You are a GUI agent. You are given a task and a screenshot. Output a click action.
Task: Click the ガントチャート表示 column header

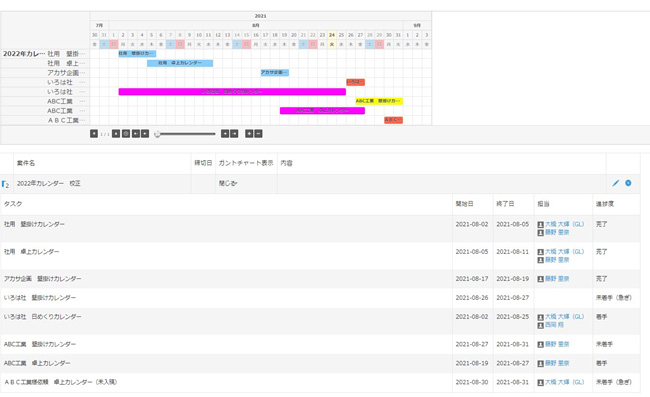[x=246, y=163]
